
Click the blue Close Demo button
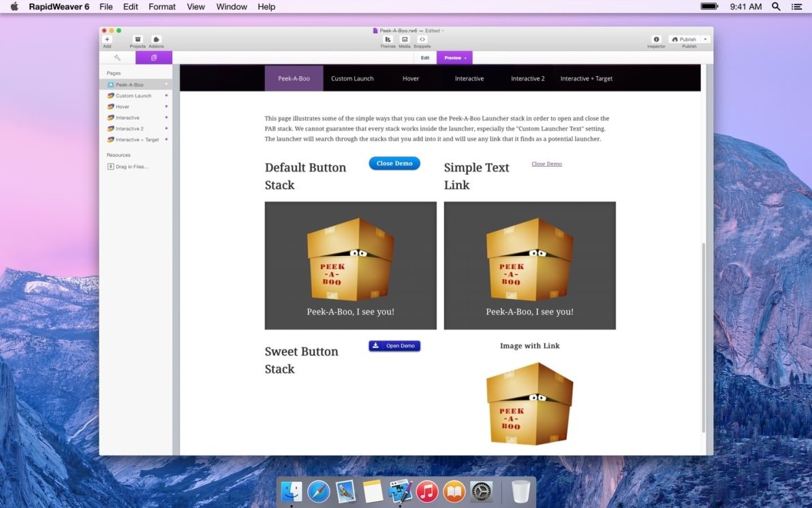pos(394,163)
